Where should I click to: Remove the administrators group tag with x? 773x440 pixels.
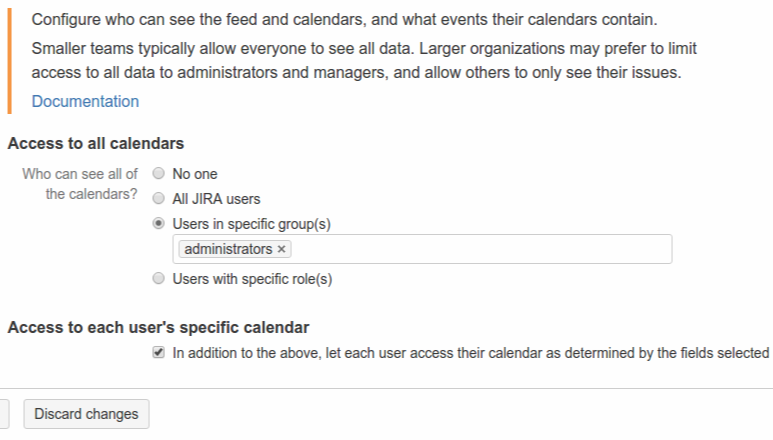[x=282, y=249]
